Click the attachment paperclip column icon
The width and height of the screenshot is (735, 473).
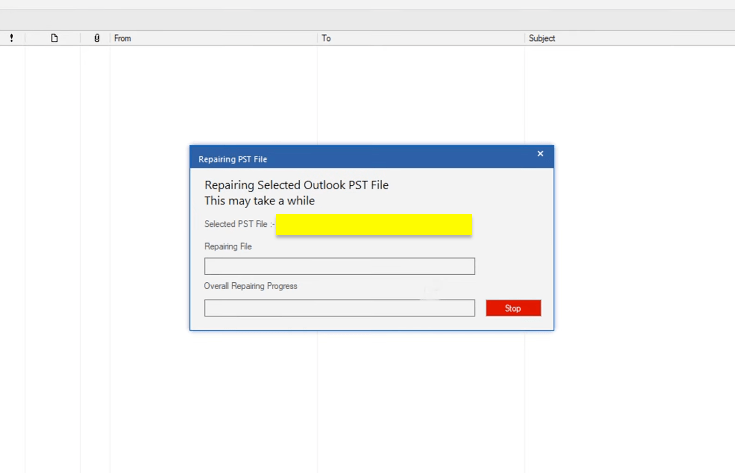point(96,38)
